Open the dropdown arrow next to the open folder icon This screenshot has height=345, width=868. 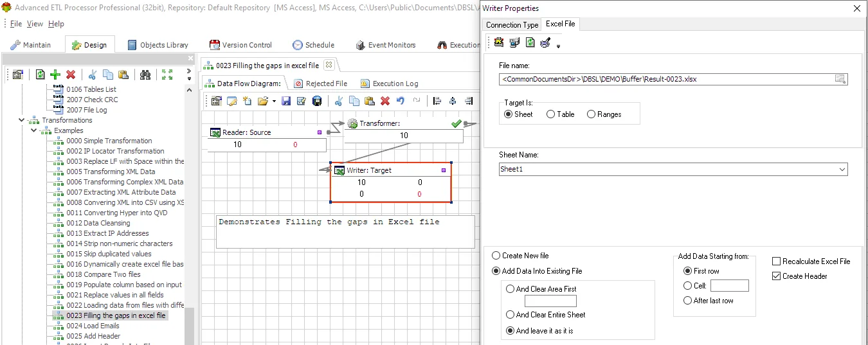(274, 101)
